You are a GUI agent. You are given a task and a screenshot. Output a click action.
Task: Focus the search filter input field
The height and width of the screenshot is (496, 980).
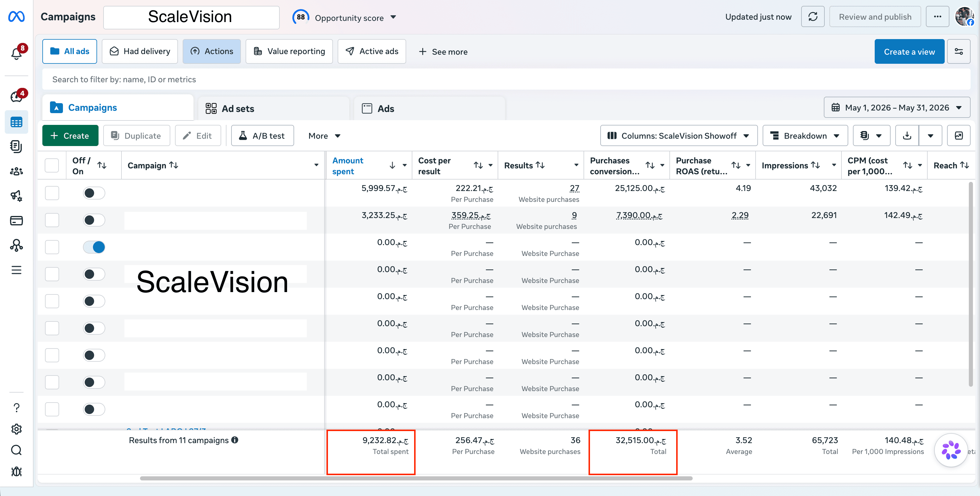506,79
